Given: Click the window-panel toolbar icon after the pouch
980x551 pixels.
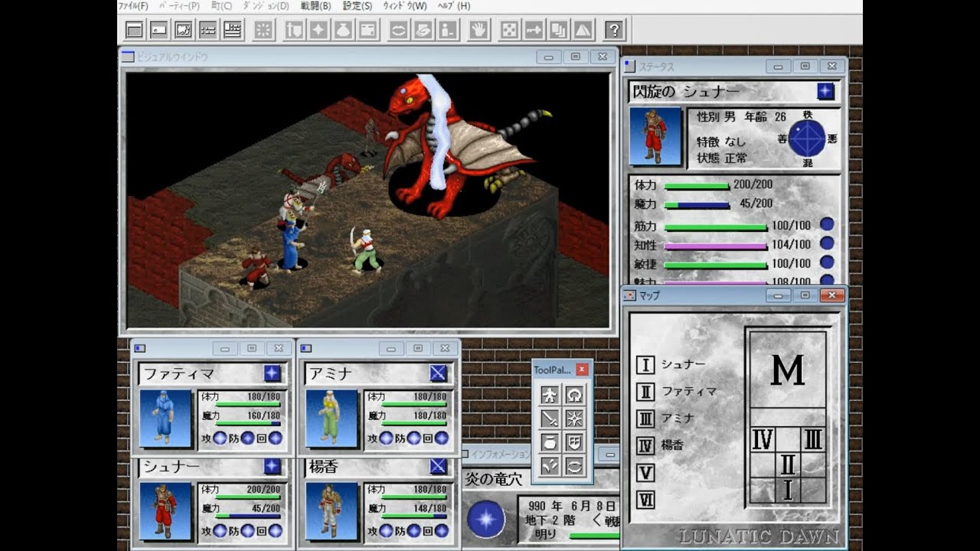Looking at the screenshot, I should point(367,31).
